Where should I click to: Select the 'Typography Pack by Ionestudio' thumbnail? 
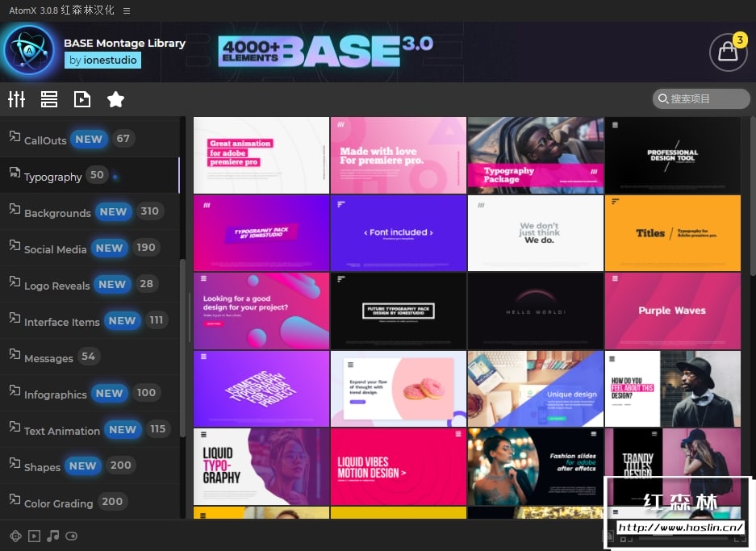tap(261, 233)
